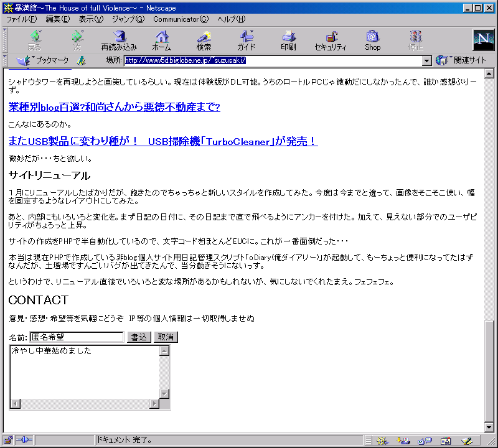Click the Back (戻る) toolbar icon
The image size is (498, 448).
35,40
